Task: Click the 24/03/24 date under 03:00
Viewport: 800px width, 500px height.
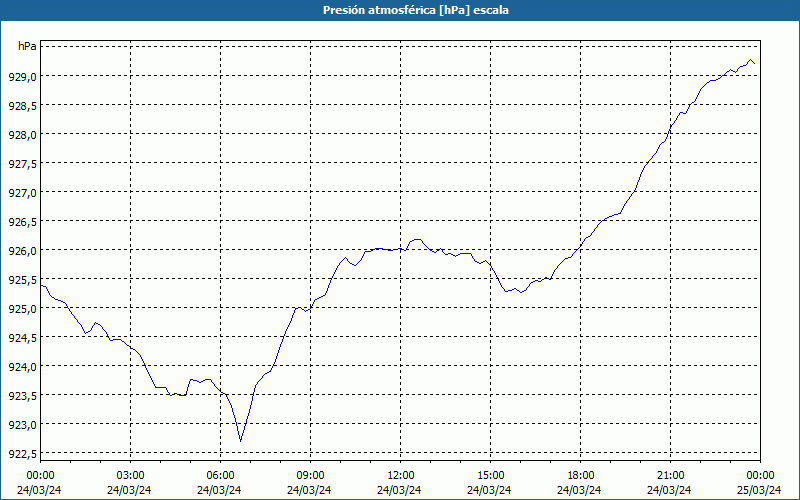Action: 129,490
